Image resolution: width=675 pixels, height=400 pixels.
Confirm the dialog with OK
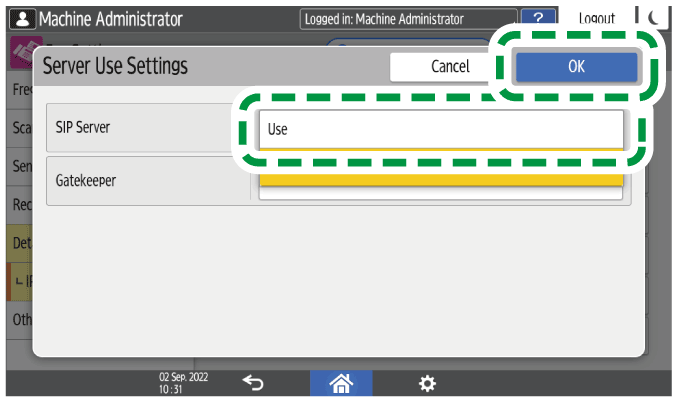point(576,67)
